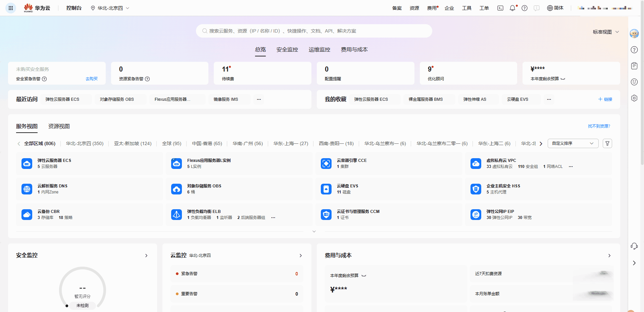Open the CCE container engine icon

326,164
